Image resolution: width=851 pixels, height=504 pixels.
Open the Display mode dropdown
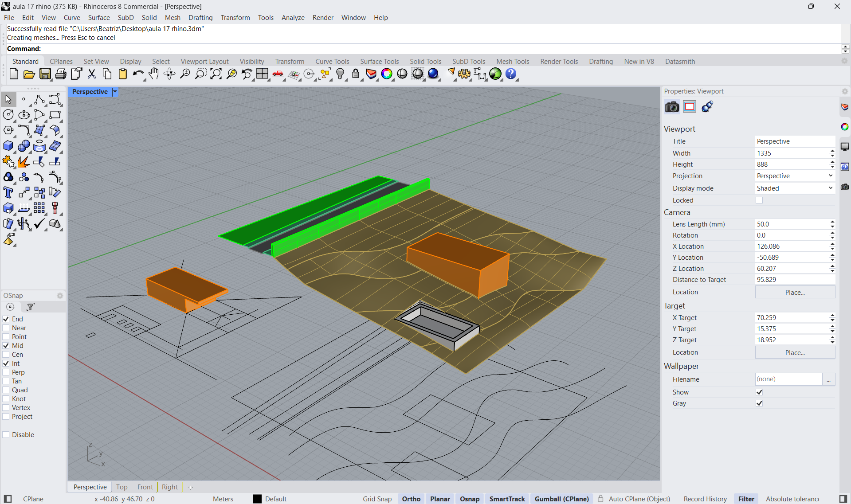click(x=794, y=188)
